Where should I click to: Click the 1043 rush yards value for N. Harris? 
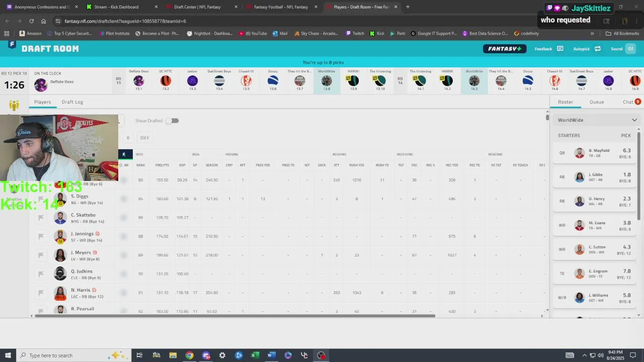pos(357,293)
